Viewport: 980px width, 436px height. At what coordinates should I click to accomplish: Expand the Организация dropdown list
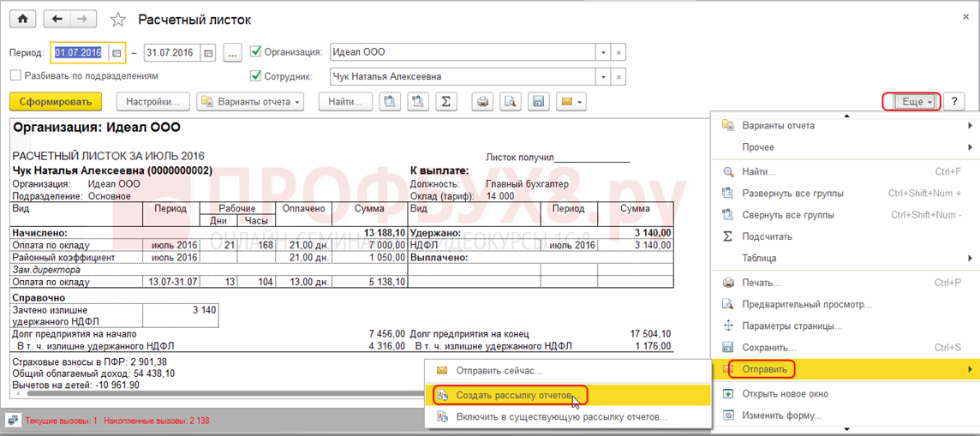(603, 52)
